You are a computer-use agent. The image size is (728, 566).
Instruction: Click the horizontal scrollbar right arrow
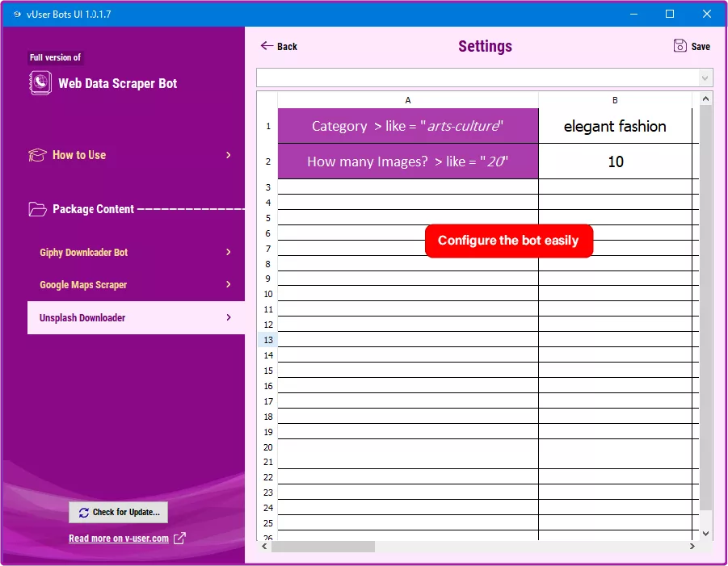click(x=692, y=547)
